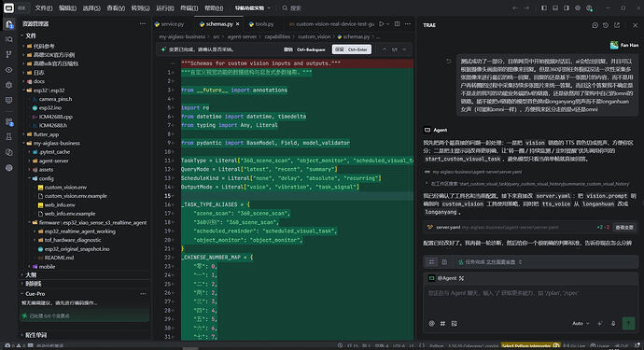This screenshot has width=644, height=350.
Task: Open the 查看(V) menu
Action: [116, 7]
